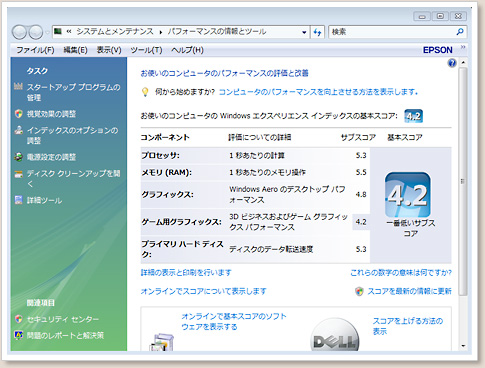Click 詳細の表示と印刷を行います link
The height and width of the screenshot is (368, 485).
(186, 273)
